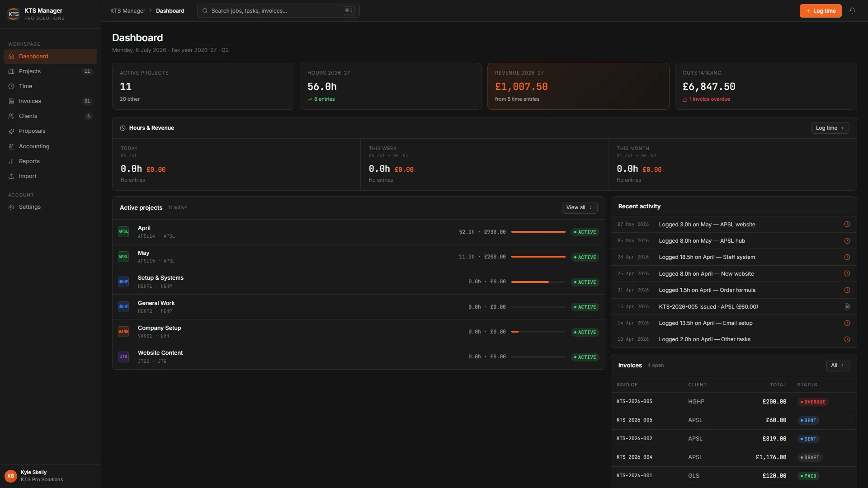Open the April project row
The image size is (868, 488).
point(359,232)
